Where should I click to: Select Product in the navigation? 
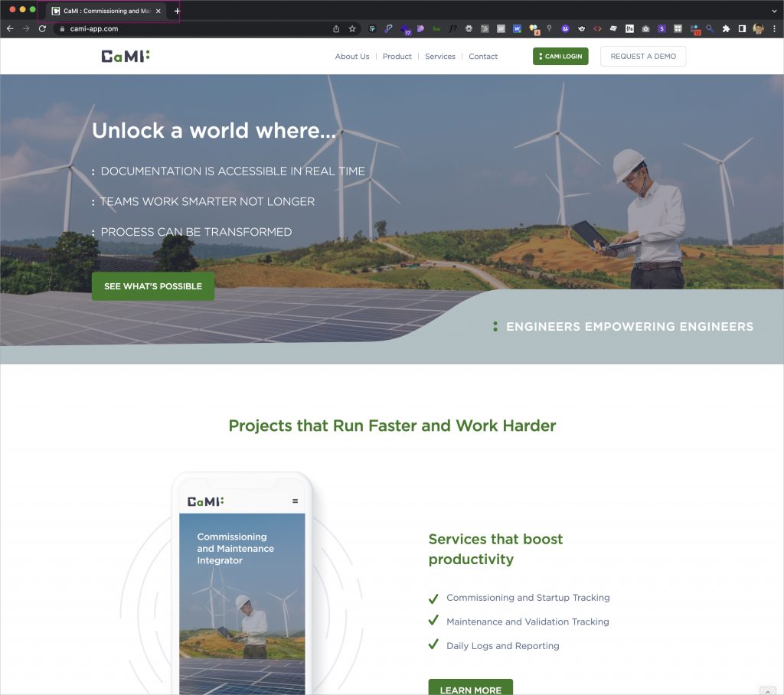(x=397, y=57)
